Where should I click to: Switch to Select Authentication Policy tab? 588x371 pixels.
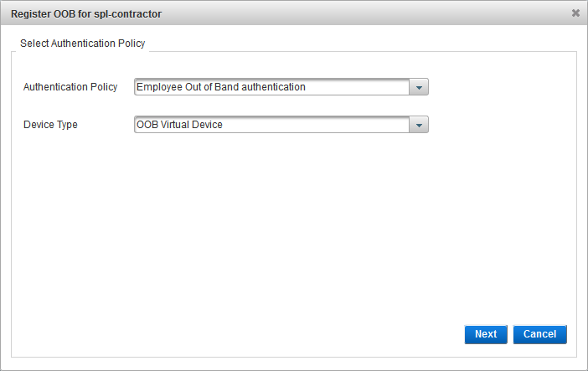[82, 44]
